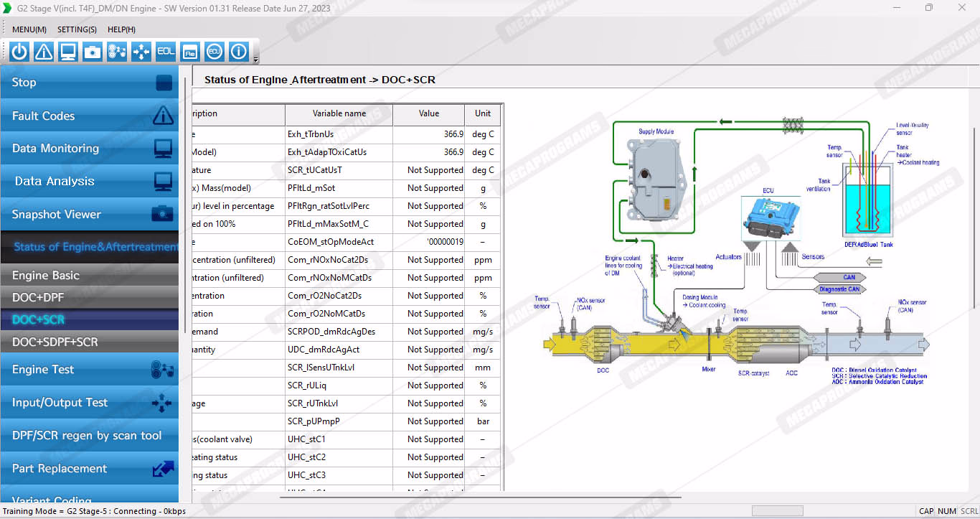Viewport: 980px width, 519px height.
Task: Click the power icon in the toolbar
Action: 19,52
